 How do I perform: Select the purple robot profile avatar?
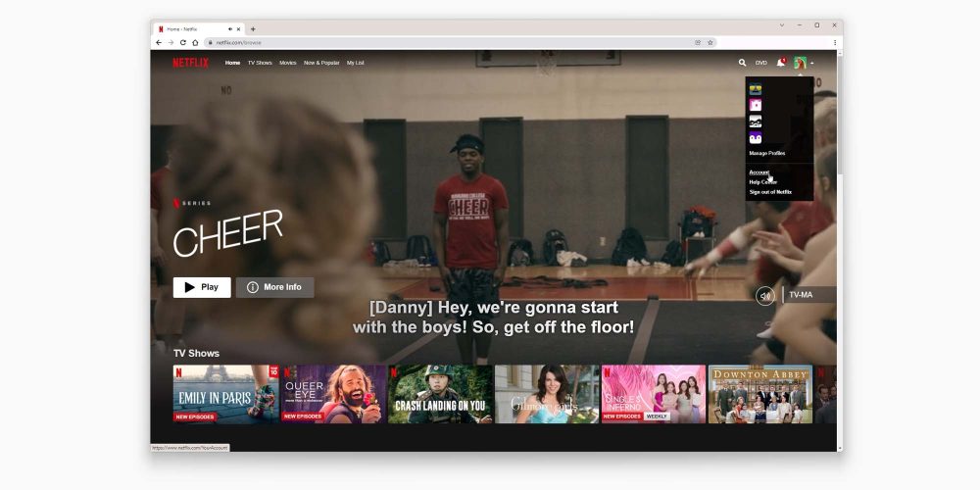pyautogui.click(x=756, y=138)
